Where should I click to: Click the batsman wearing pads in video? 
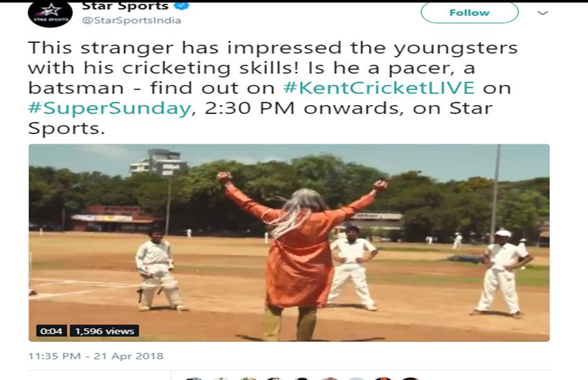coord(159,270)
